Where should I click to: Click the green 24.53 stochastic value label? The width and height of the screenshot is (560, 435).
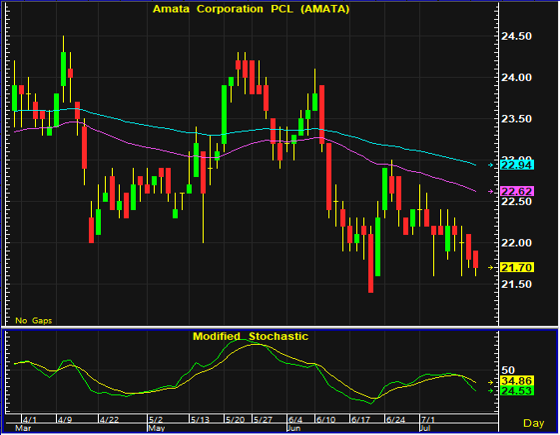click(517, 391)
